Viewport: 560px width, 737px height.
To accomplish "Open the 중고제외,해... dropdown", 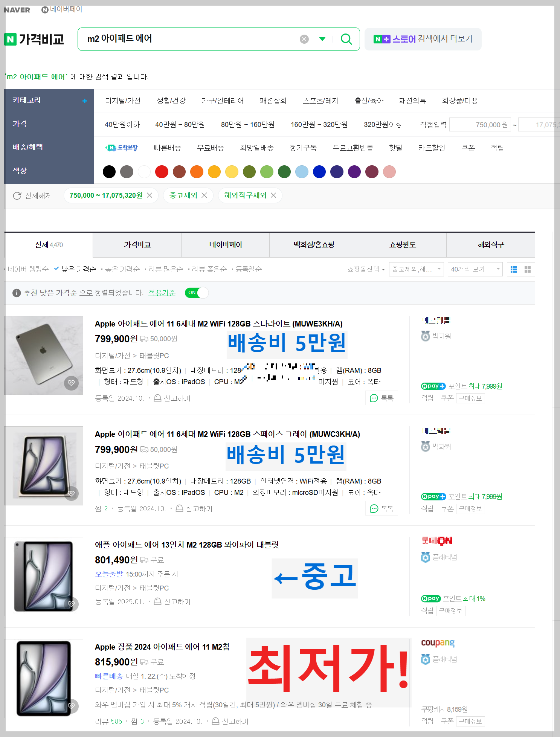I will [416, 269].
